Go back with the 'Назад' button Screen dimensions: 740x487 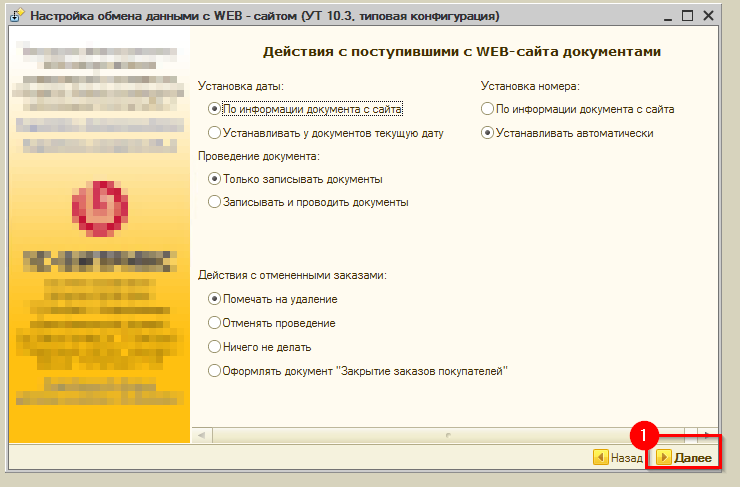click(618, 458)
